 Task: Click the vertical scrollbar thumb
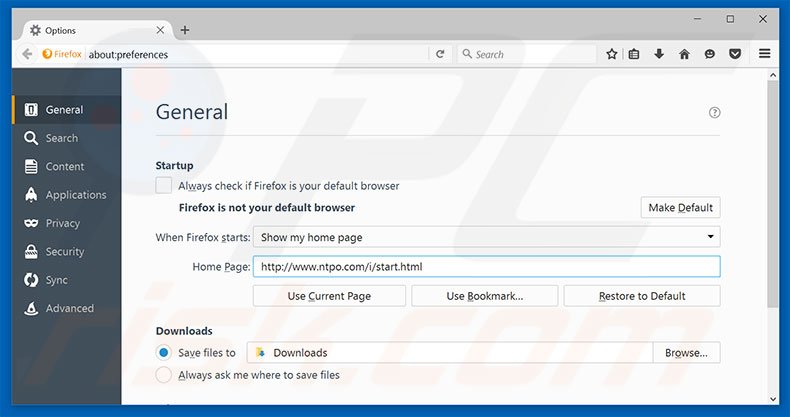[773, 194]
